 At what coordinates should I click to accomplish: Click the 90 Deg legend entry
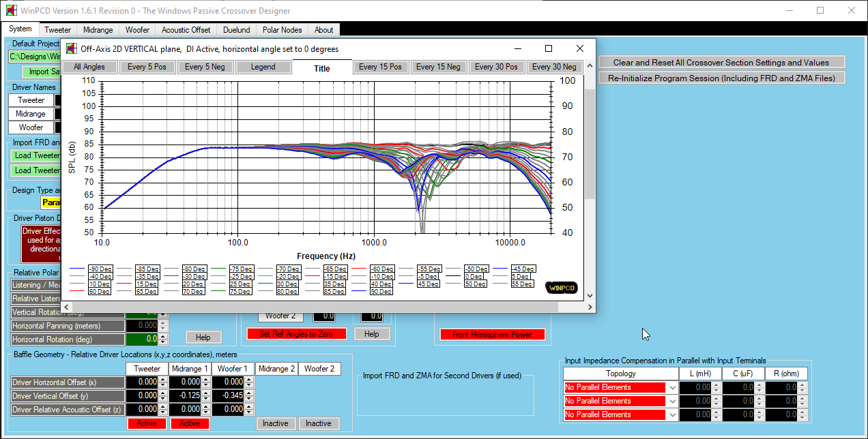pyautogui.click(x=381, y=292)
